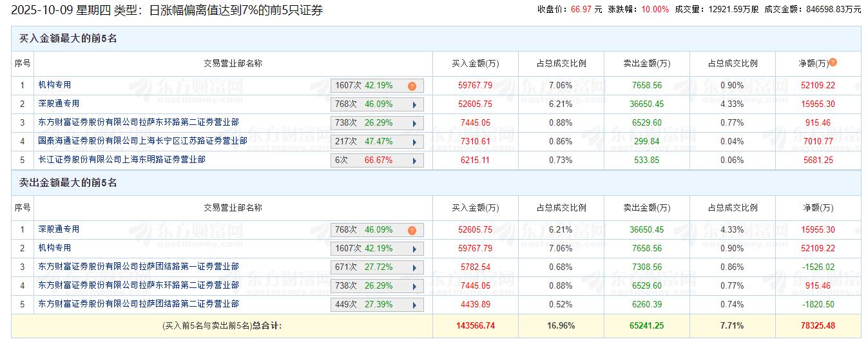Click the 1607次 42.19% badge in buy table
The image size is (868, 346).
(x=369, y=86)
